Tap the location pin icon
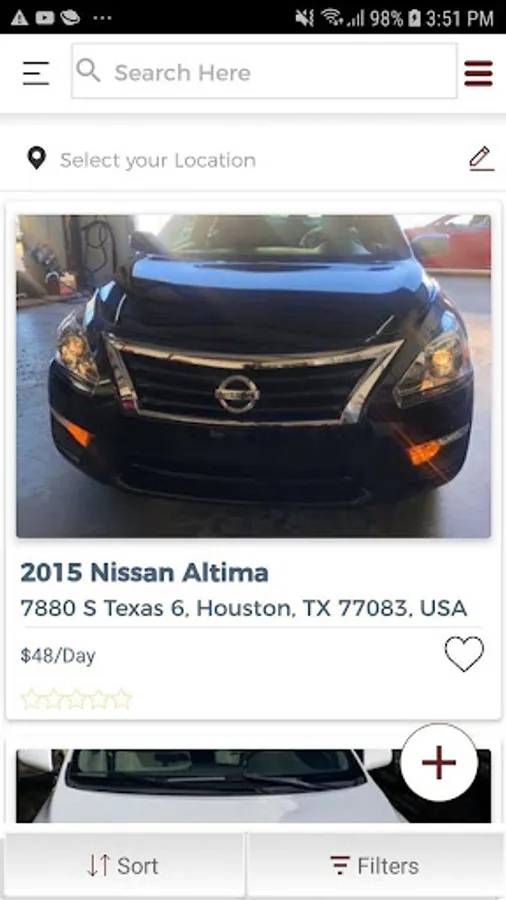 point(37,158)
